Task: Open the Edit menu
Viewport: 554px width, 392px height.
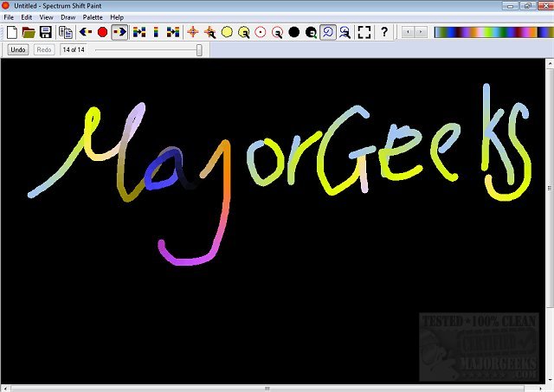Action: coord(27,17)
